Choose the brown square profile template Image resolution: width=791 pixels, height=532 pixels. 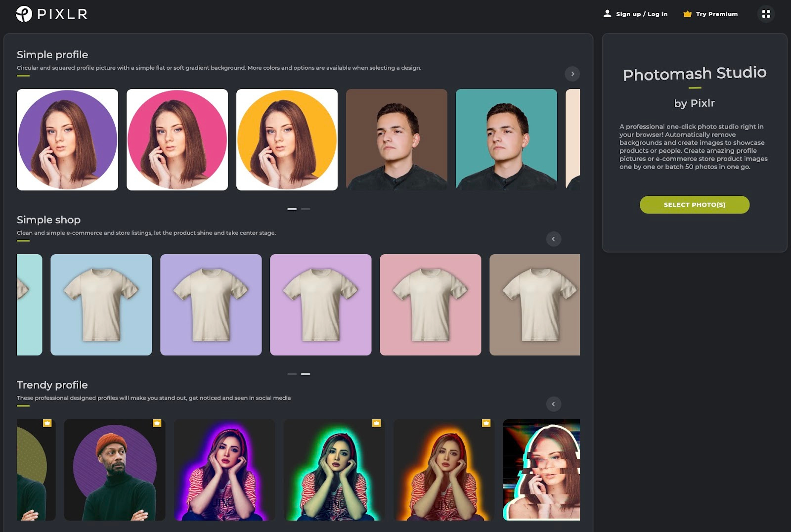pyautogui.click(x=397, y=140)
